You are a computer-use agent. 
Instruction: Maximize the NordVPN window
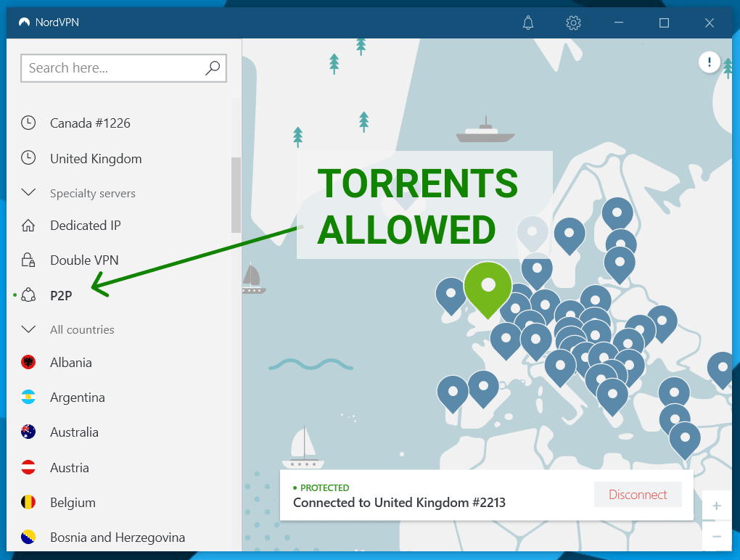click(x=664, y=22)
